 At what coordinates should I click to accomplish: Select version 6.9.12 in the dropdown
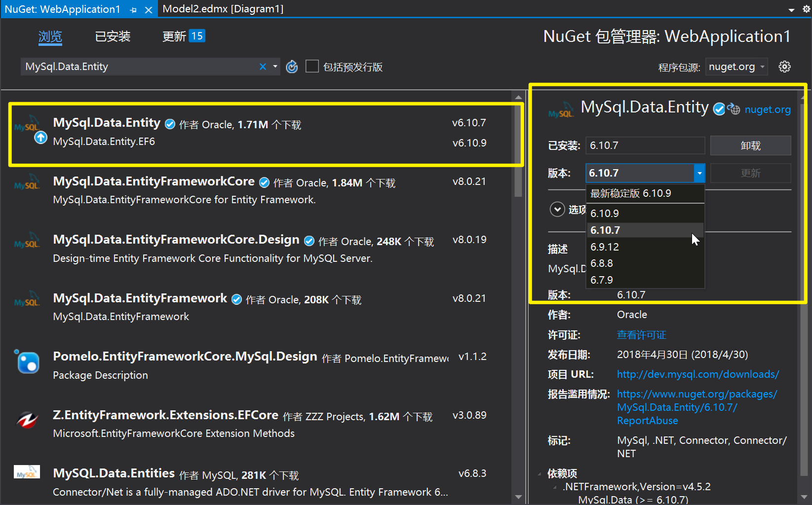[x=645, y=247]
